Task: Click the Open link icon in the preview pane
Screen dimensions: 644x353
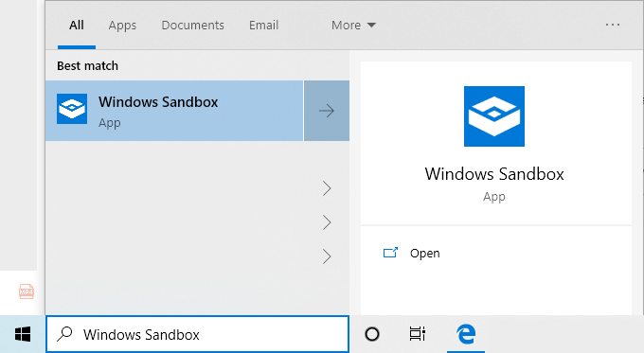Action: click(390, 253)
